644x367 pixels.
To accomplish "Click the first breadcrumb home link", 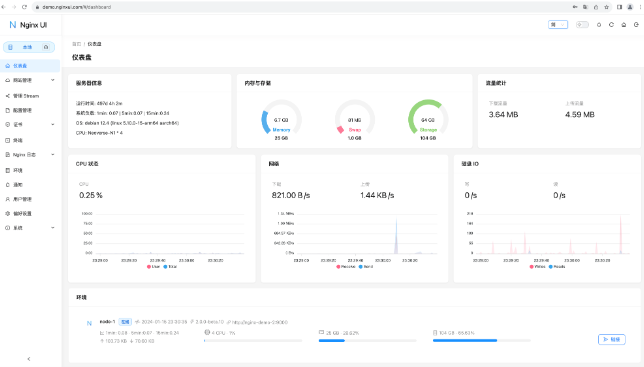I will 76,44.
